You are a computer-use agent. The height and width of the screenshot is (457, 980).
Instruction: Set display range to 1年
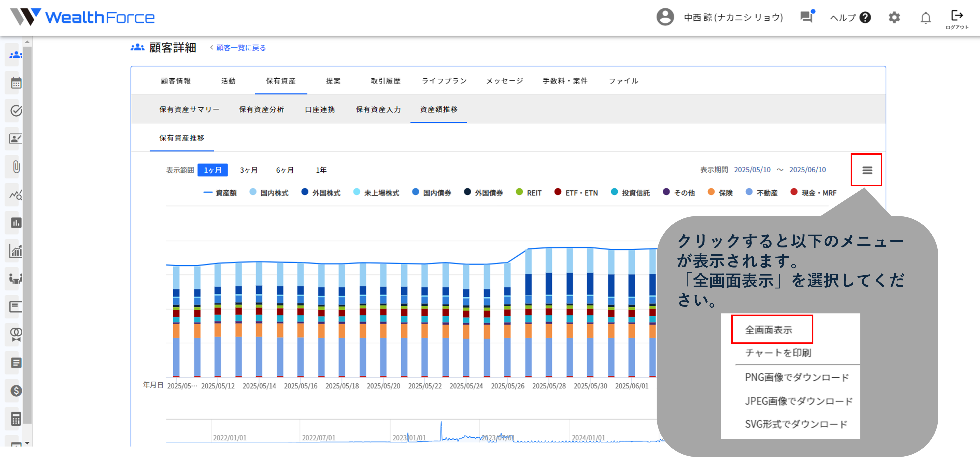pyautogui.click(x=321, y=170)
